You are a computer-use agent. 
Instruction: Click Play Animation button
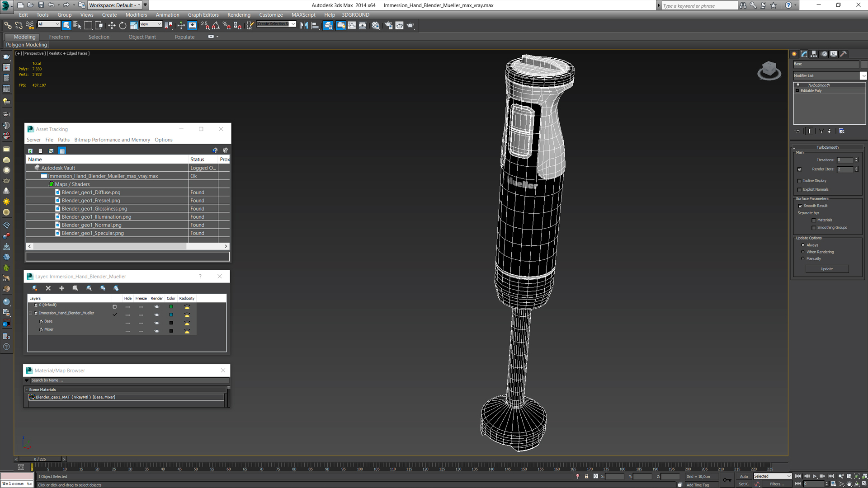pyautogui.click(x=815, y=477)
